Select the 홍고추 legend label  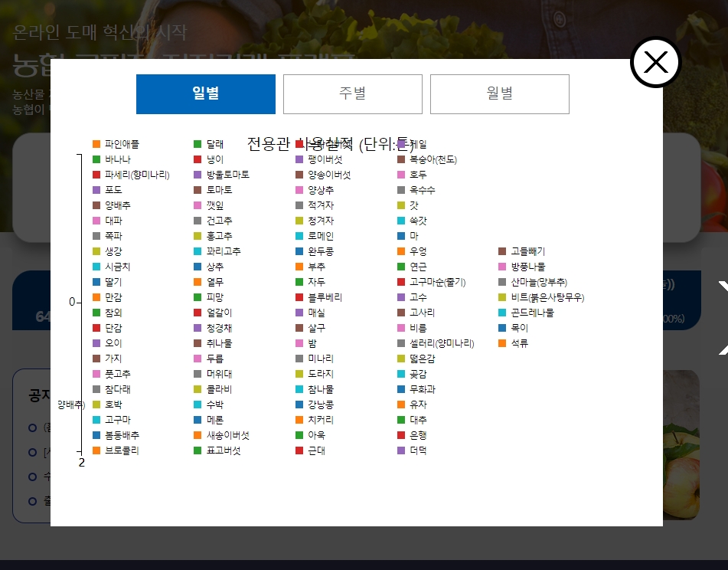click(219, 236)
